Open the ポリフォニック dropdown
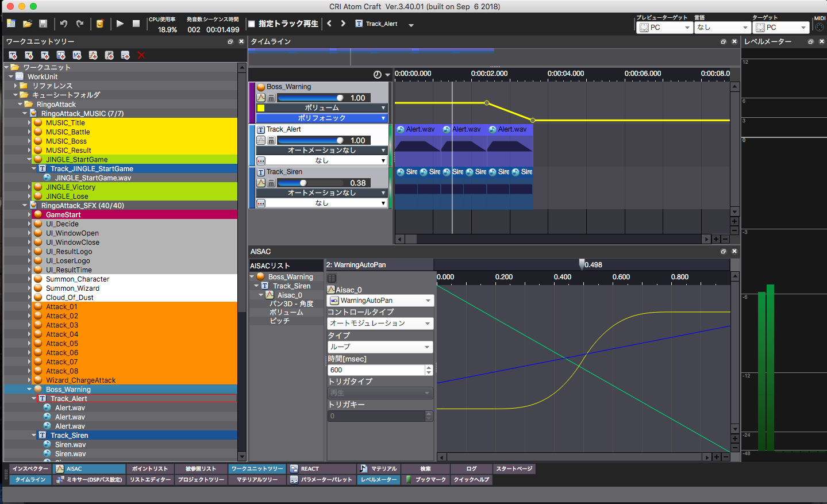The image size is (827, 504). pyautogui.click(x=322, y=118)
